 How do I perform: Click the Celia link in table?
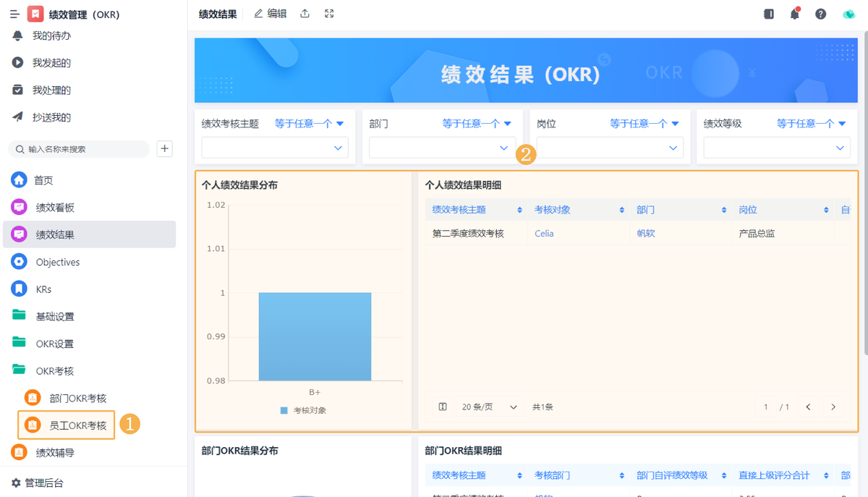[544, 234]
